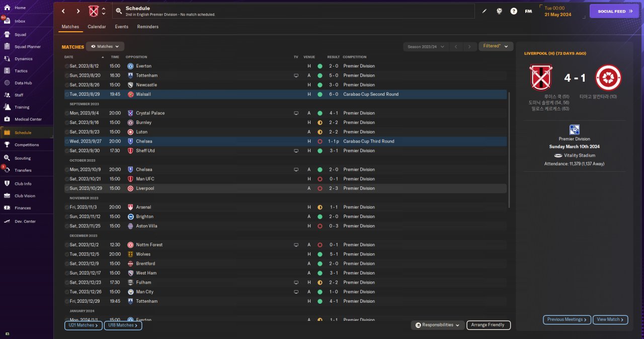This screenshot has height=339, width=644.
Task: Open Home in the sidebar
Action: pos(27,8)
